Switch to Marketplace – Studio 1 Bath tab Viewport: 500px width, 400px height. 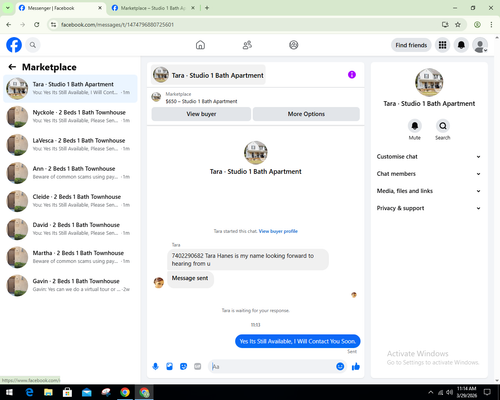[x=153, y=8]
